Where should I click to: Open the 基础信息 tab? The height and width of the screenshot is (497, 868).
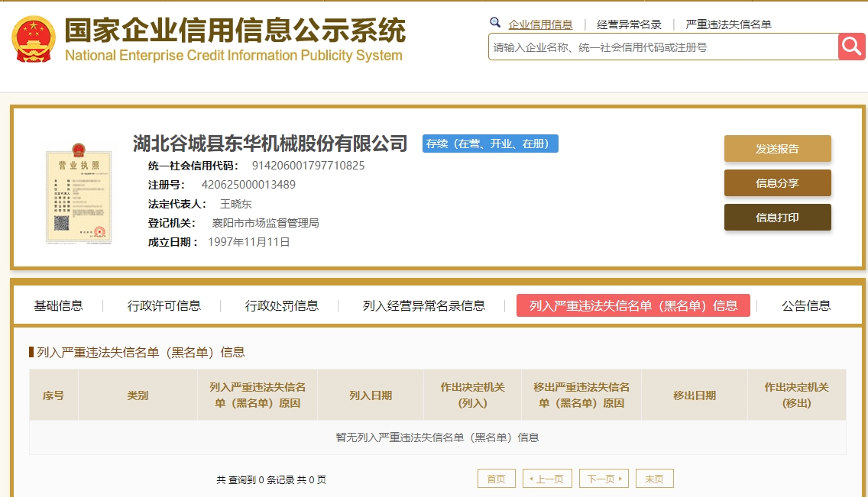coord(59,305)
